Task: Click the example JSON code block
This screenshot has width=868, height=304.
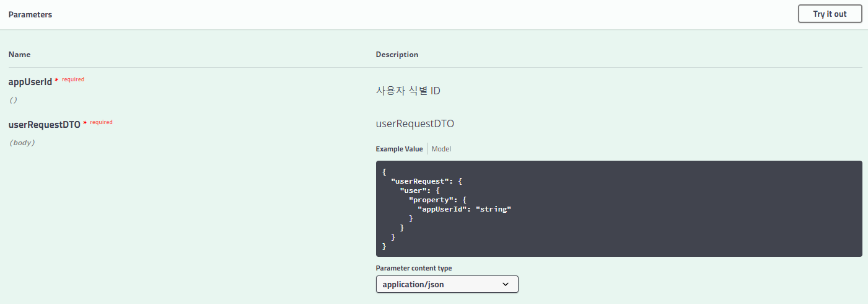Action: point(619,209)
